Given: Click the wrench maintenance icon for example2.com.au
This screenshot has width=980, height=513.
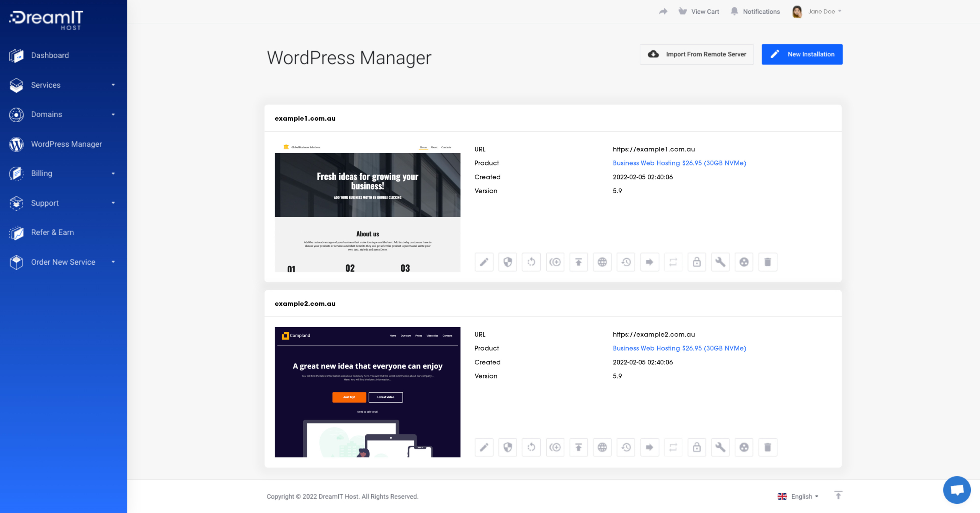Looking at the screenshot, I should pyautogui.click(x=720, y=447).
